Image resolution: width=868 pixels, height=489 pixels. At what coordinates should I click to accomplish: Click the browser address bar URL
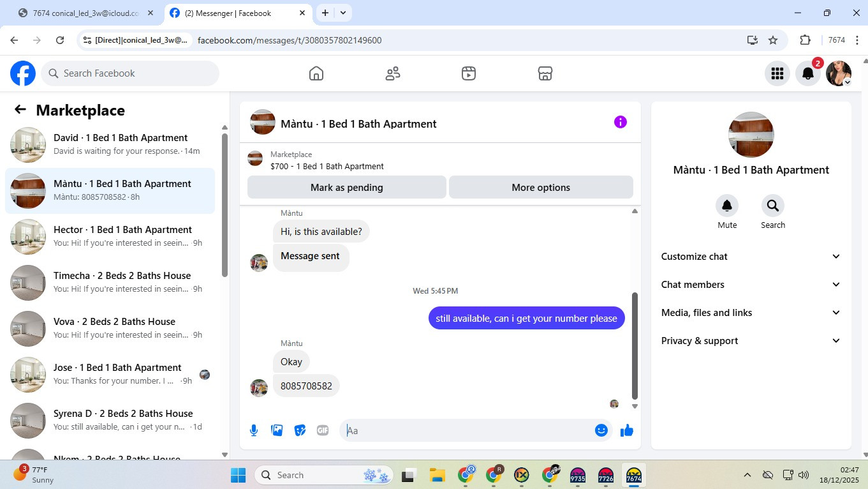(290, 40)
